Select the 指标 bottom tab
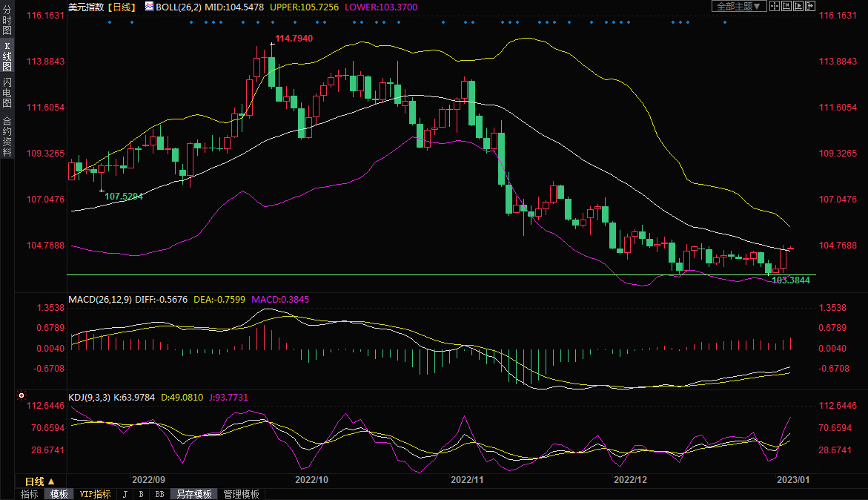This screenshot has width=868, height=500. pos(30,494)
